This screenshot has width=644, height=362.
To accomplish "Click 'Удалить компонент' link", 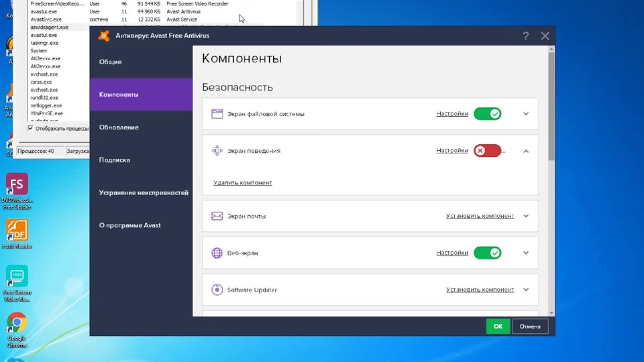I will [x=243, y=183].
